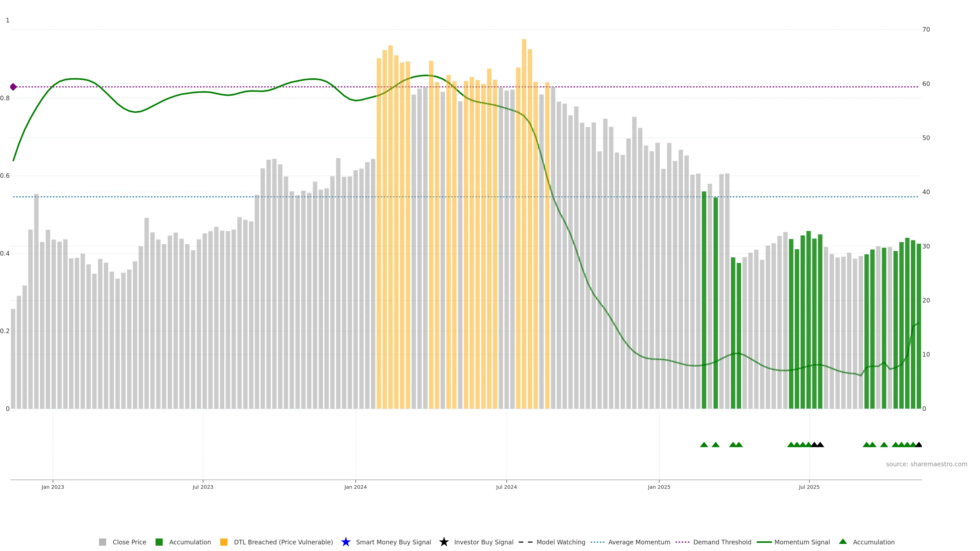Click the orange DTL Breached legend swatch
The width and height of the screenshot is (980, 551).
(224, 542)
